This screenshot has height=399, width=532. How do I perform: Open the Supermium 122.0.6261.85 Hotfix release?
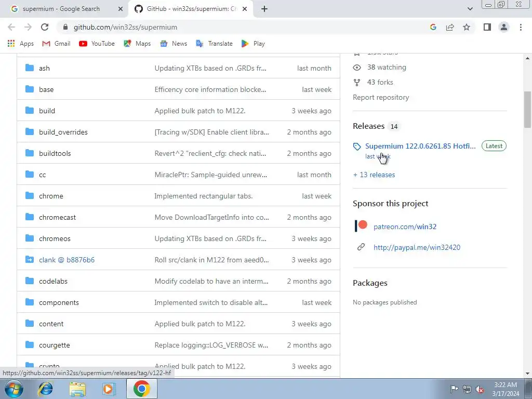click(x=420, y=146)
